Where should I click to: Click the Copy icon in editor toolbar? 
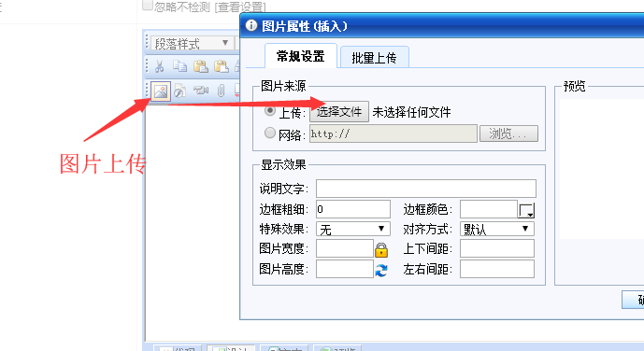click(179, 66)
